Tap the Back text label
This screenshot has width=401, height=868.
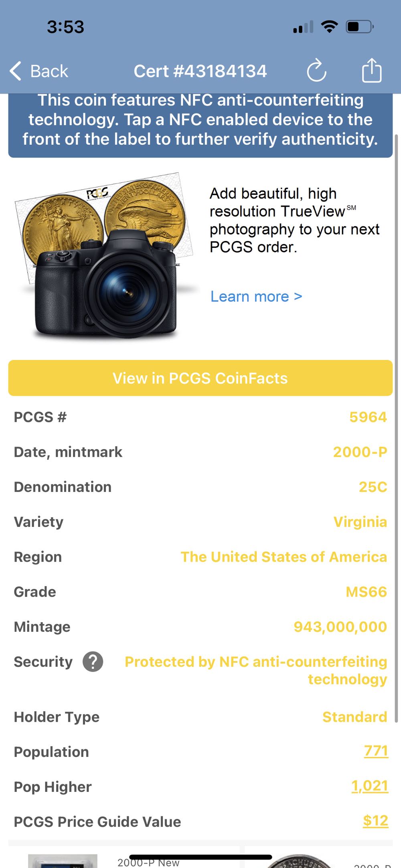click(49, 71)
